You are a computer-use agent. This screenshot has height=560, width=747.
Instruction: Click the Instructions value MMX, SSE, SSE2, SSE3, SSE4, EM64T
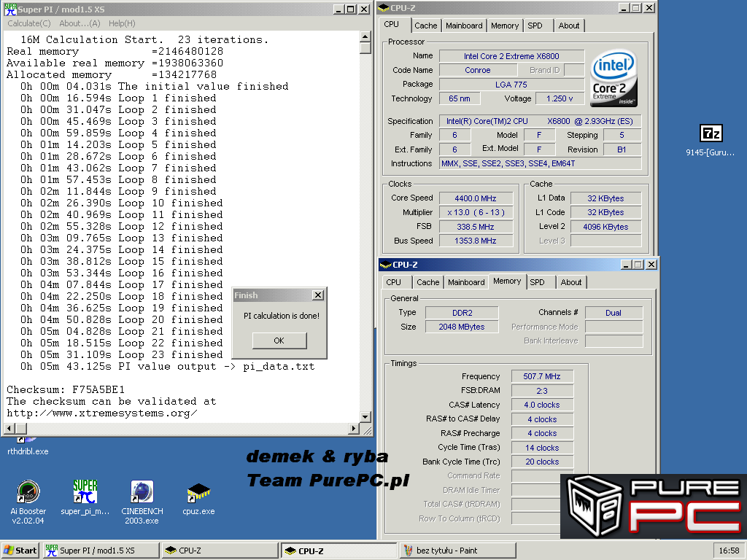[x=540, y=163]
